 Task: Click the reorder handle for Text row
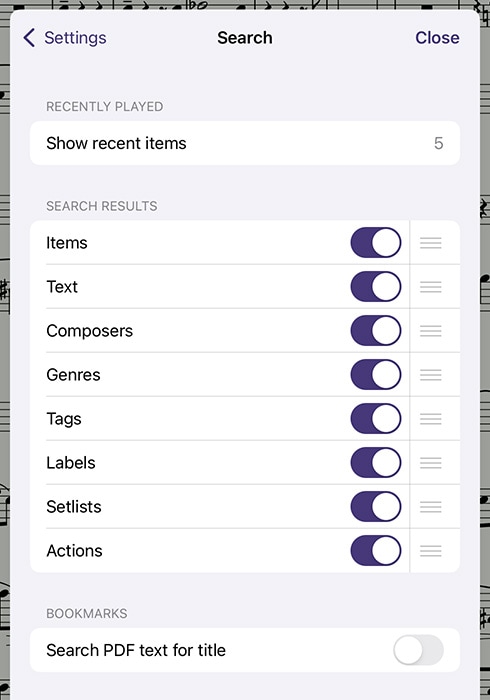click(x=431, y=287)
